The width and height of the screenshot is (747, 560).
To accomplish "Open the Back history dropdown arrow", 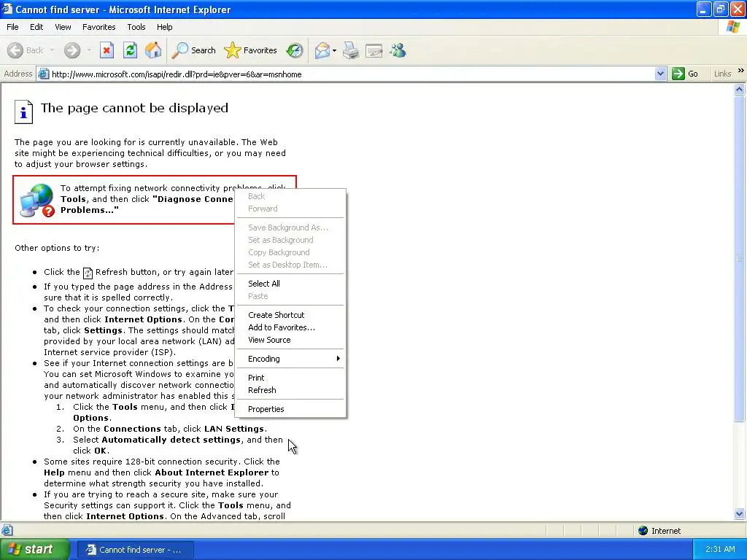I will tap(52, 50).
